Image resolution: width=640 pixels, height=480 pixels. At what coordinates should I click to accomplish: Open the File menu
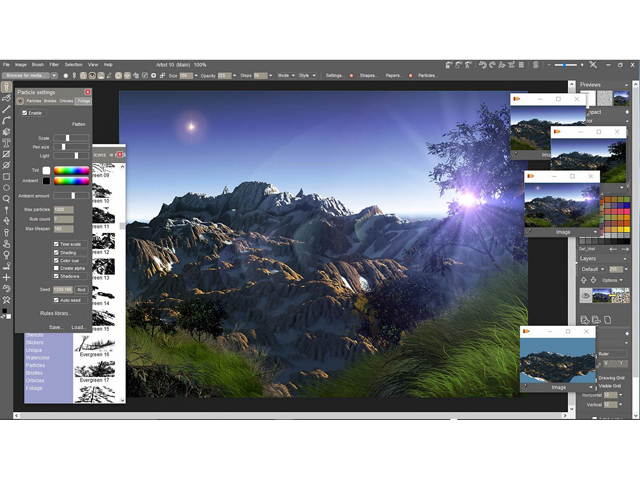click(6, 64)
